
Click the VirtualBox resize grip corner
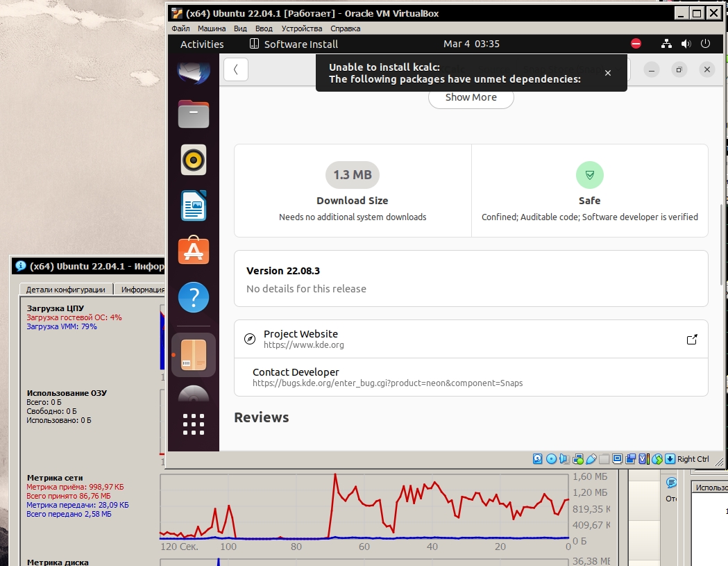point(719,461)
